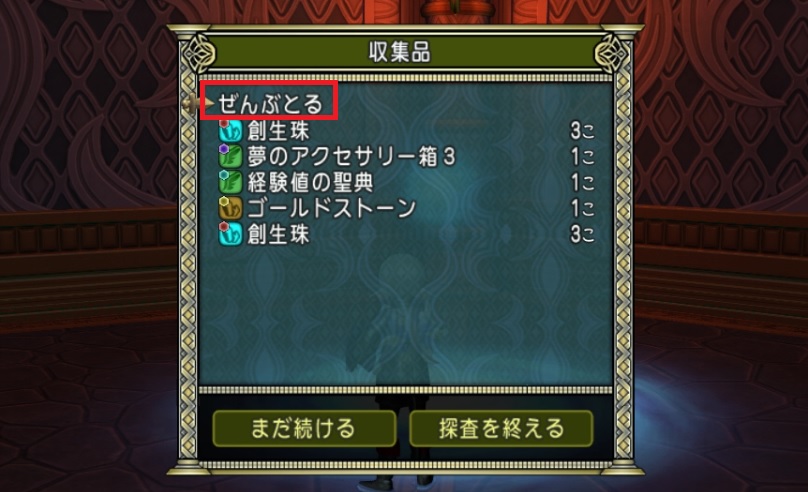
Task: End the investigation with 探査を終える
Action: click(x=501, y=429)
